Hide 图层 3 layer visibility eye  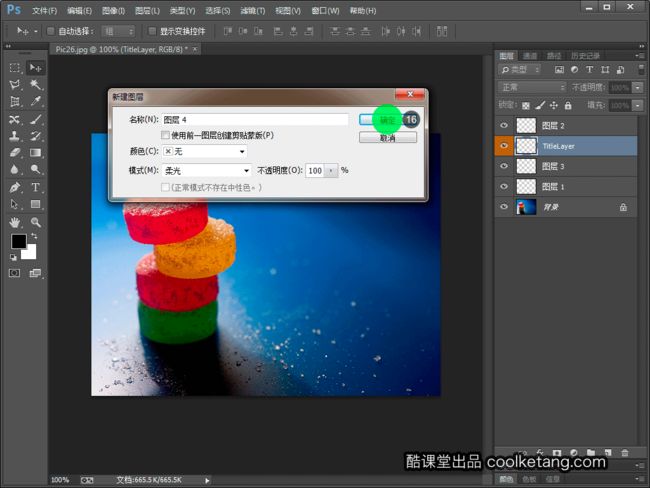504,166
